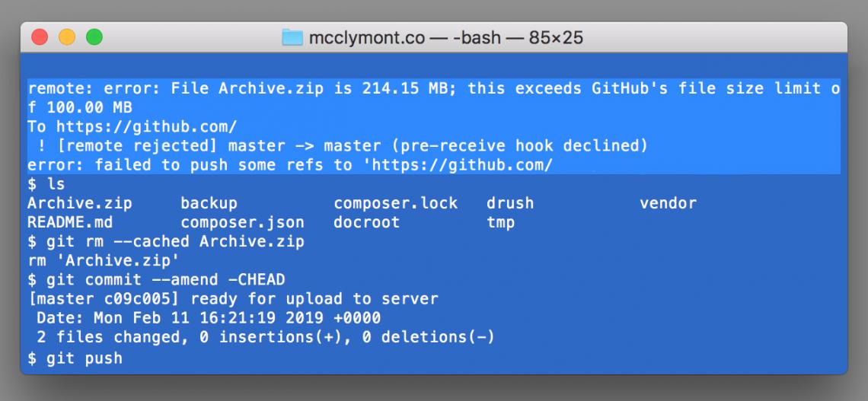Viewport: 868px width, 401px height.
Task: Click the vendor directory entry
Action: [668, 203]
